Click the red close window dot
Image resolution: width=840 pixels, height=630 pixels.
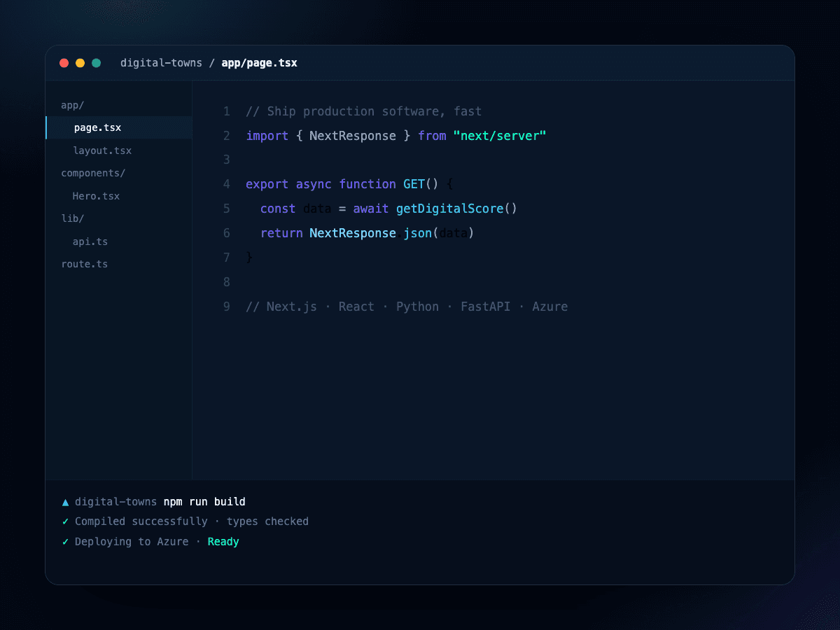click(64, 63)
